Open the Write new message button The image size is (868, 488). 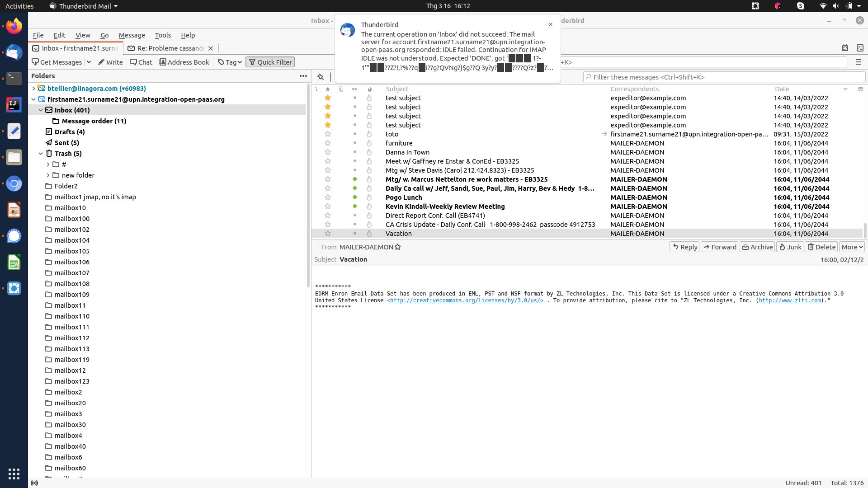coord(110,62)
